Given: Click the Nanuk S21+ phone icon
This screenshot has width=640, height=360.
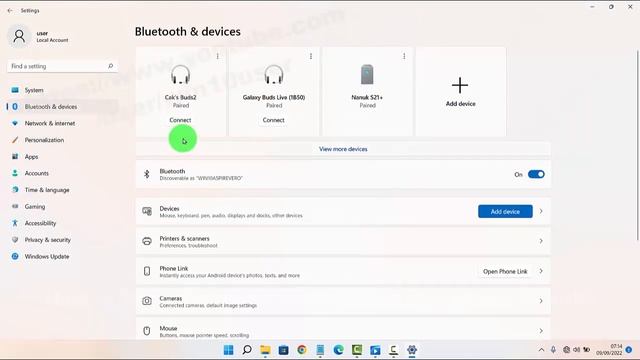Looking at the screenshot, I should 367,75.
